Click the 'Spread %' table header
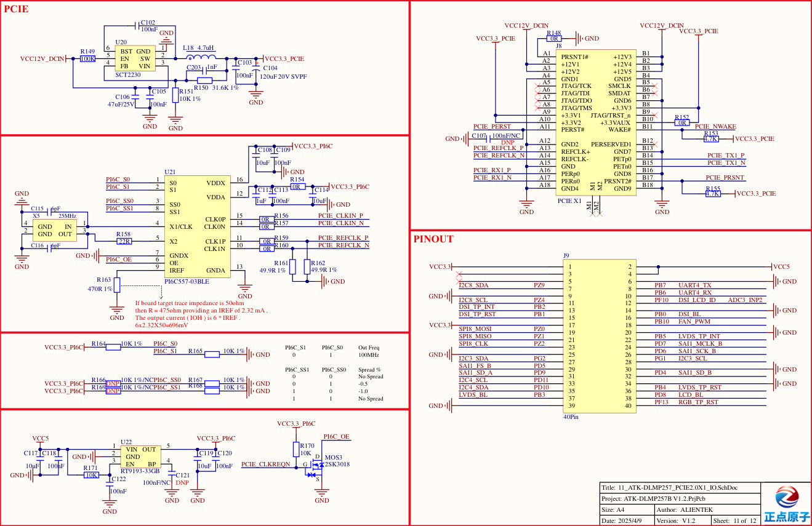 pyautogui.click(x=369, y=370)
